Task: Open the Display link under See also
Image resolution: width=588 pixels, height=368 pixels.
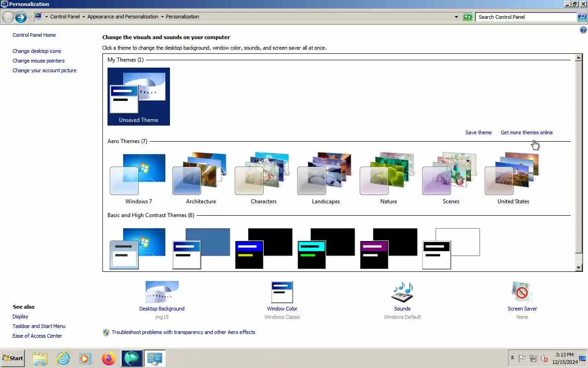Action: click(x=20, y=316)
